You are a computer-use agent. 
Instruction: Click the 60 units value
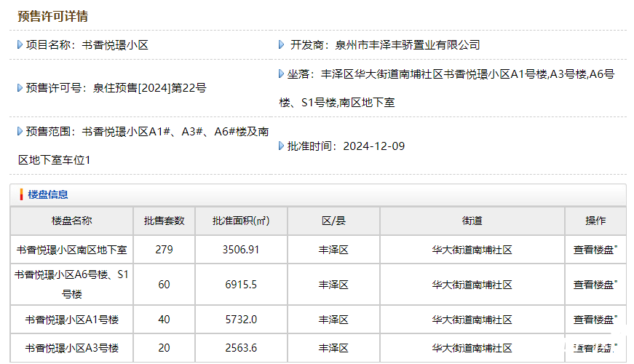165,285
